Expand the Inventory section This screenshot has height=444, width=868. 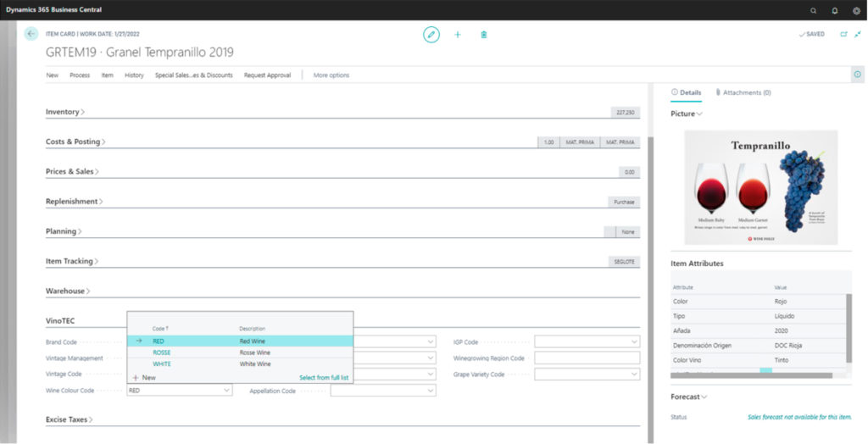coord(64,112)
